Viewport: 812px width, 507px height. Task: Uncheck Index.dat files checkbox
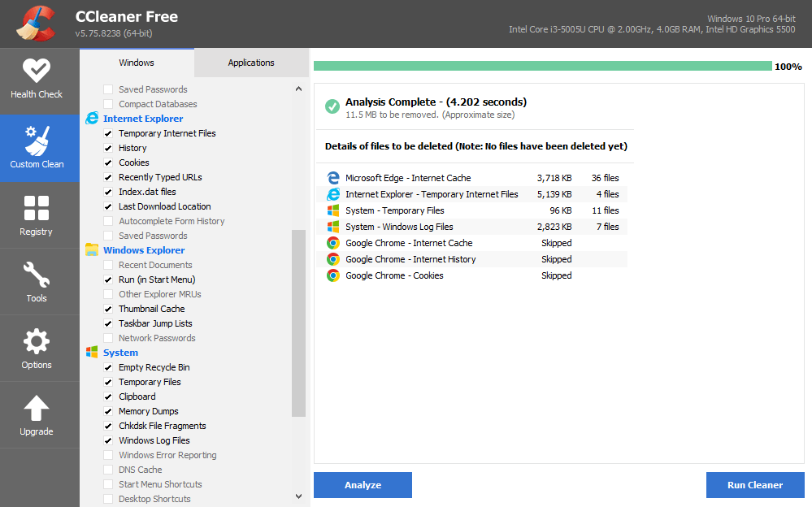tap(108, 192)
